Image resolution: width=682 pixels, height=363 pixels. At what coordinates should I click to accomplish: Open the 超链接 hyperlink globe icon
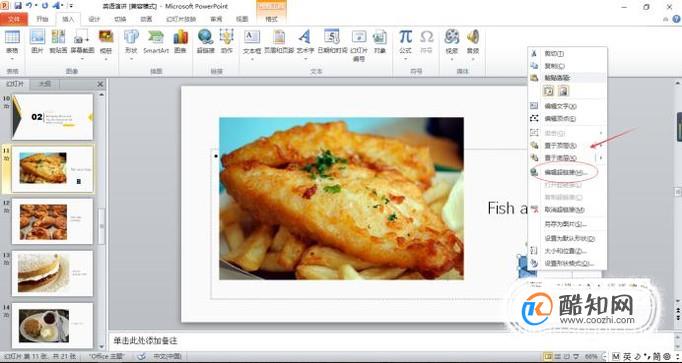pos(205,42)
